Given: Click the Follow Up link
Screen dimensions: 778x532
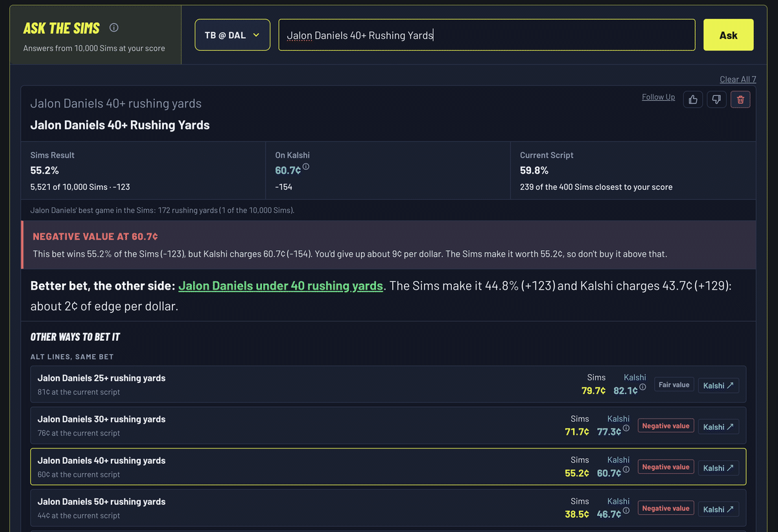Looking at the screenshot, I should point(658,97).
